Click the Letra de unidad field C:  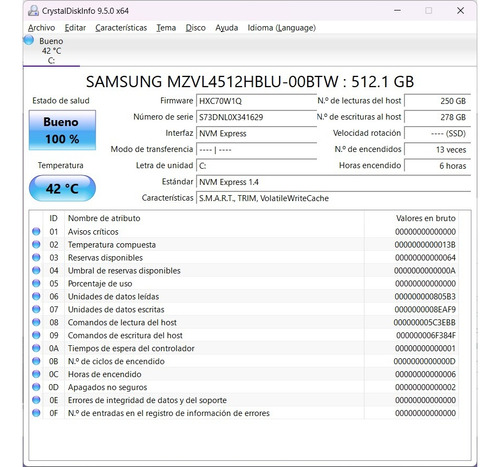(256, 166)
